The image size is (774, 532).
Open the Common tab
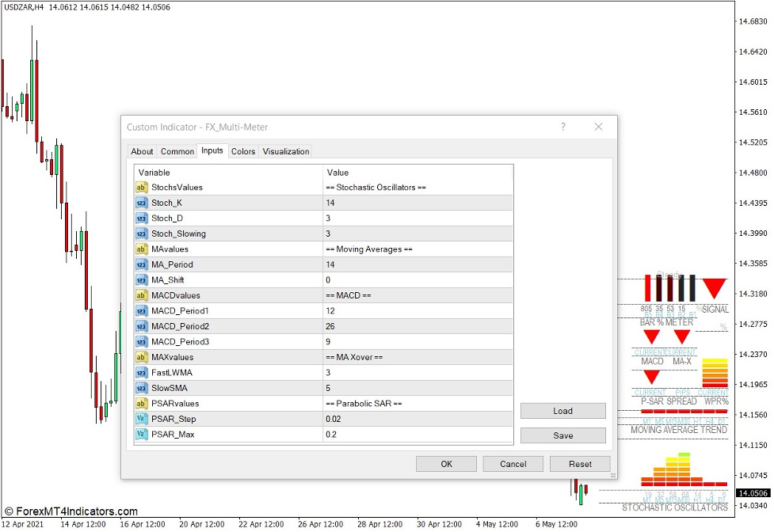pos(177,151)
